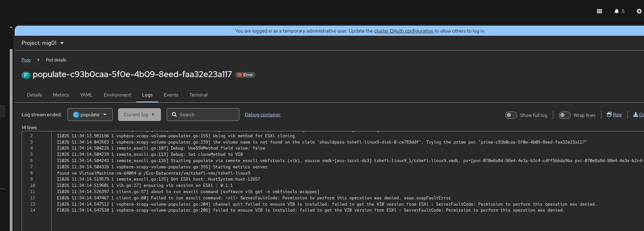Open the application launcher grid icon
Screen dimensions: 644x231
599,11
